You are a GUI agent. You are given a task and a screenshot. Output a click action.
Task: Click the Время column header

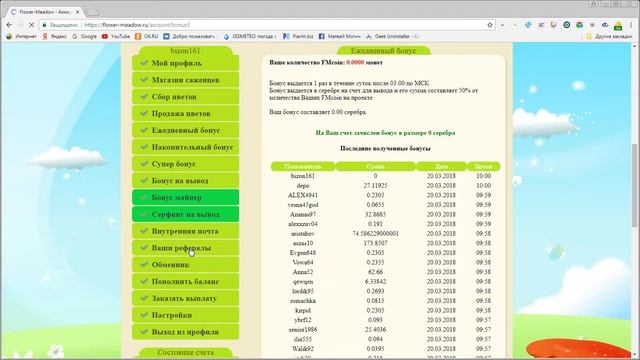pos(483,166)
